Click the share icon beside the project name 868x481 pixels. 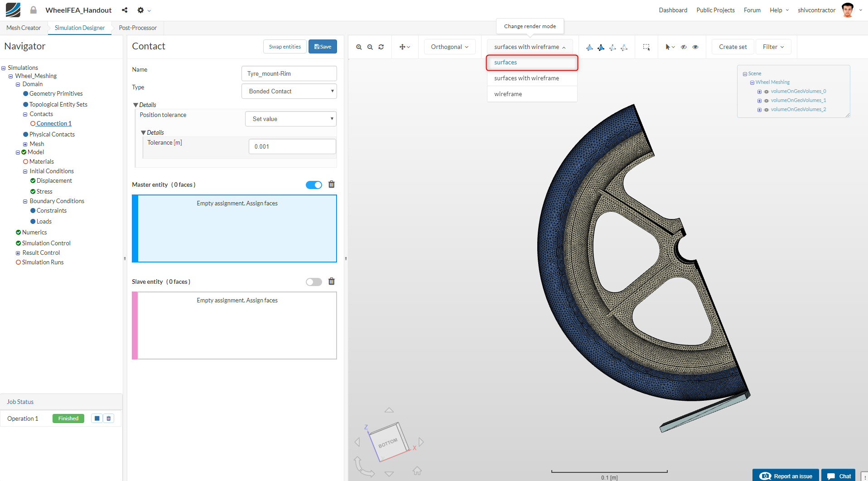(x=125, y=10)
